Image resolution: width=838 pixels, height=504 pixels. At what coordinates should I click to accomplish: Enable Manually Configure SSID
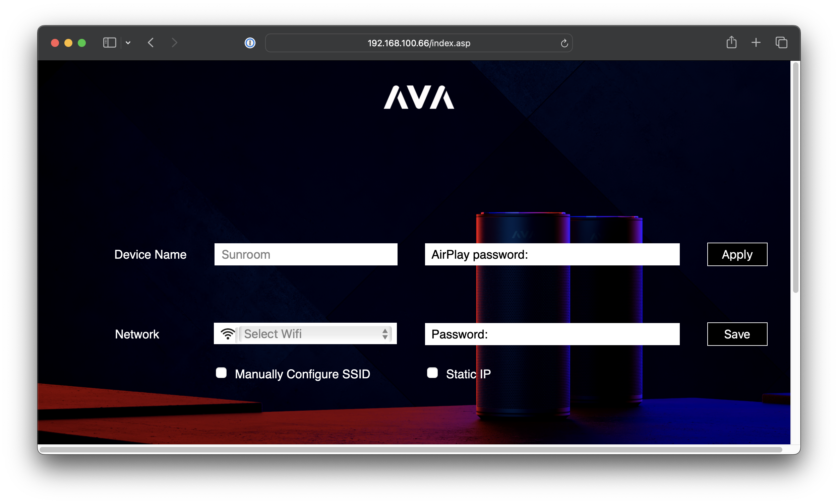[x=221, y=373]
